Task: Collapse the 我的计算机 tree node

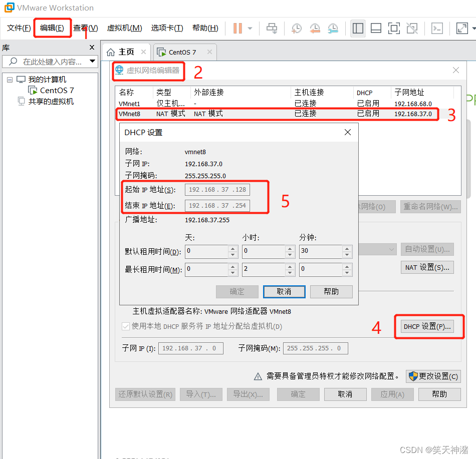Action: tap(10, 80)
